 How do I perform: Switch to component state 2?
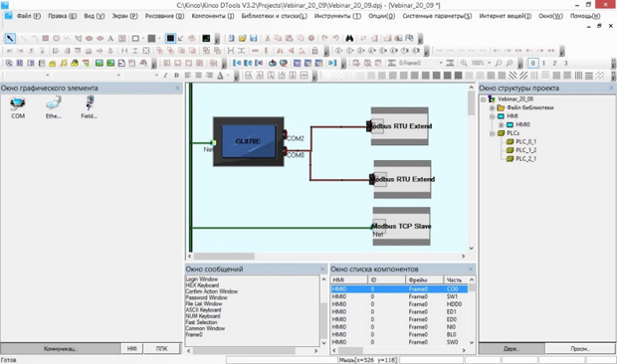click(x=555, y=63)
